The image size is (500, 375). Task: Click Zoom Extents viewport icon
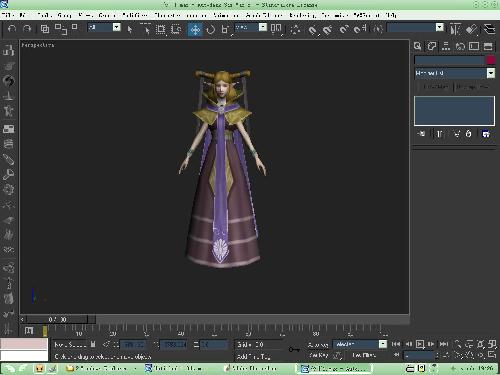[480, 344]
